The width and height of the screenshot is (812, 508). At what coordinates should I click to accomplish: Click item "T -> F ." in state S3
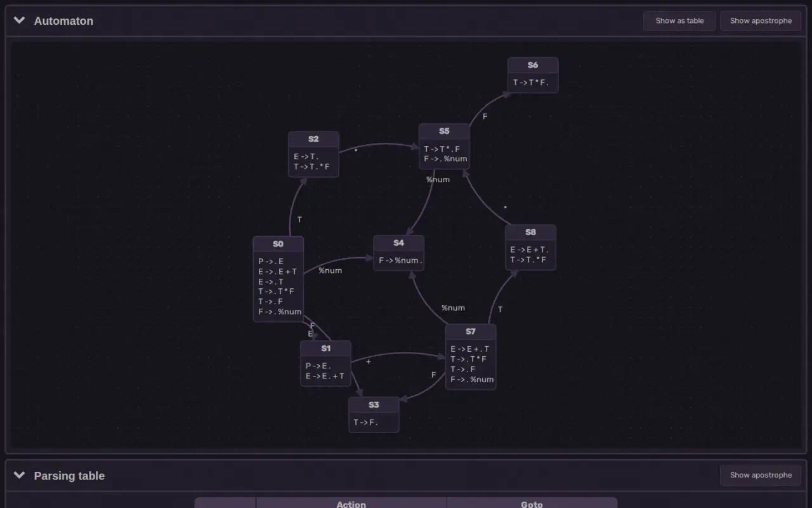click(366, 422)
